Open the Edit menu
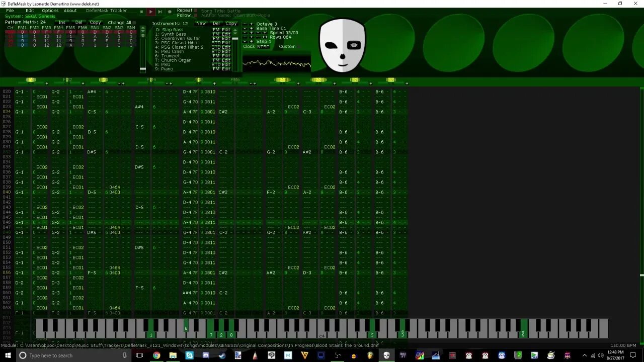The height and width of the screenshot is (362, 644). [x=30, y=11]
